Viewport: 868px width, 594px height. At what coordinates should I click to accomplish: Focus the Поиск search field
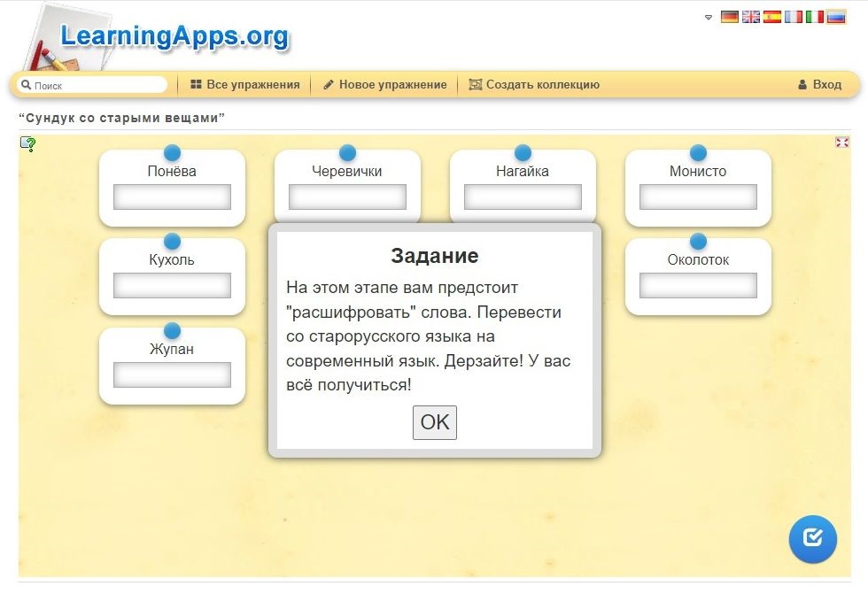point(93,86)
